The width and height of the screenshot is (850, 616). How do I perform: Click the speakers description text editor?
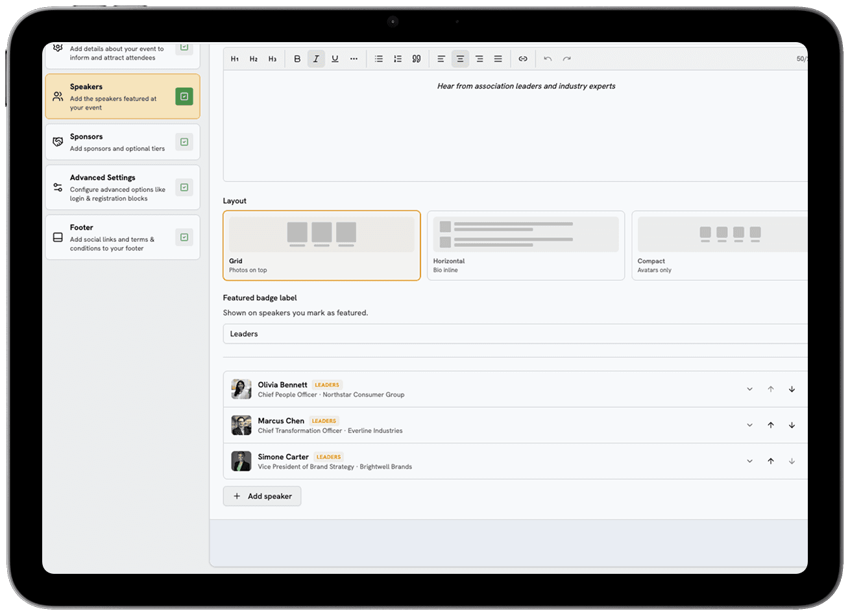pyautogui.click(x=516, y=126)
